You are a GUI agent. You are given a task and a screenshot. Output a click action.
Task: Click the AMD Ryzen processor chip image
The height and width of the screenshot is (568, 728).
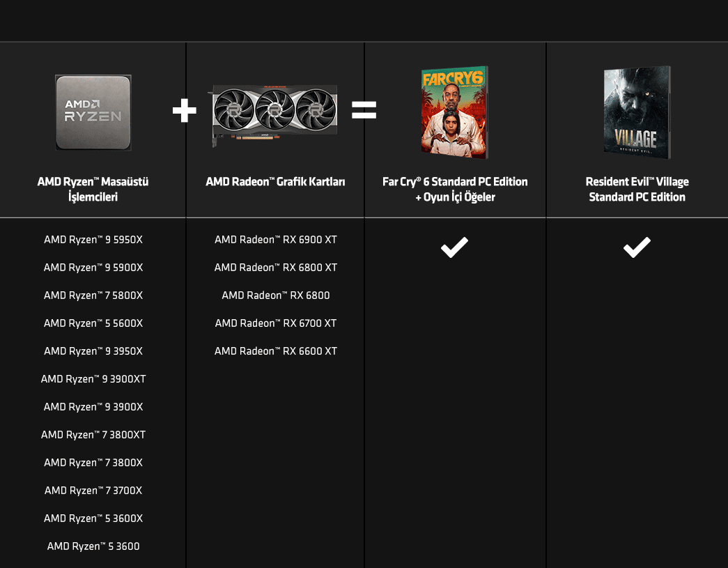93,112
